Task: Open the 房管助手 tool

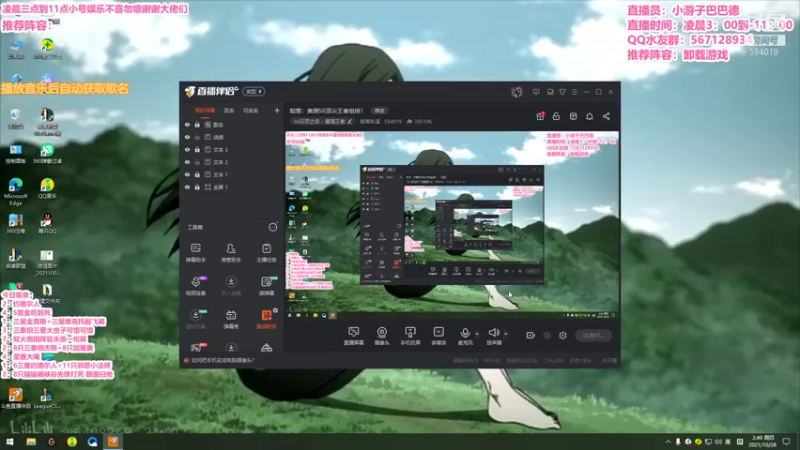Action: (x=231, y=252)
